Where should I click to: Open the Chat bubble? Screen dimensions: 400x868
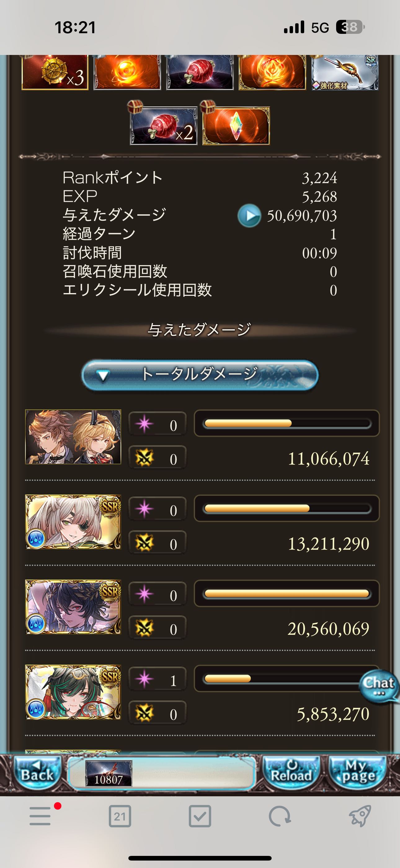point(379,685)
